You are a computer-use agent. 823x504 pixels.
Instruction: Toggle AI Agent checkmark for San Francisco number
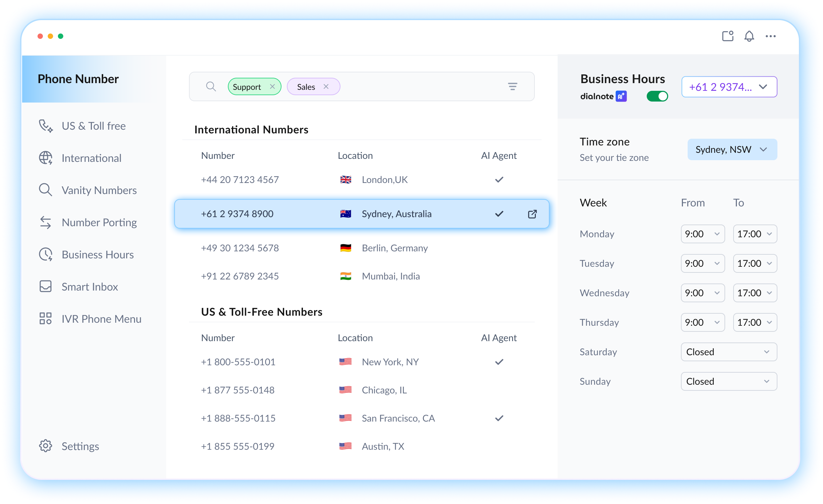[x=499, y=418]
